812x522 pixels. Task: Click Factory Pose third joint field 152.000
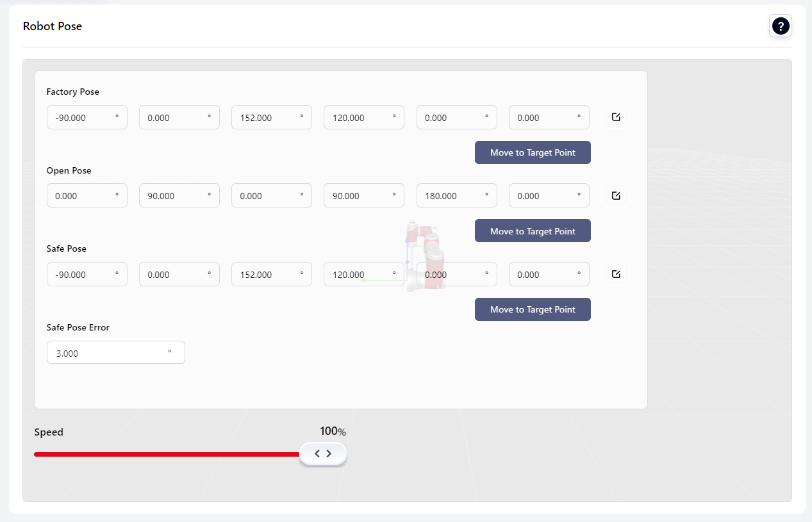click(267, 118)
